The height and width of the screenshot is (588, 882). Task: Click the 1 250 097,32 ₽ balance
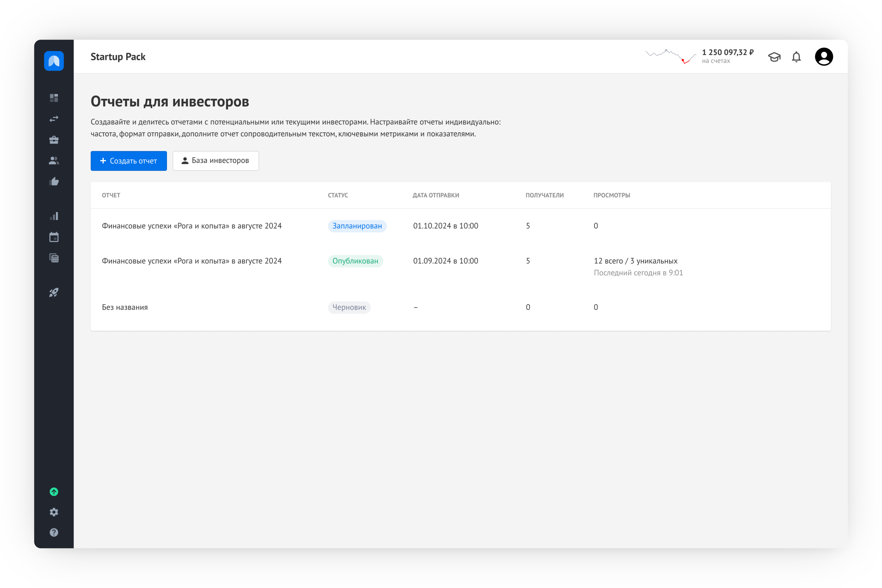click(x=728, y=52)
